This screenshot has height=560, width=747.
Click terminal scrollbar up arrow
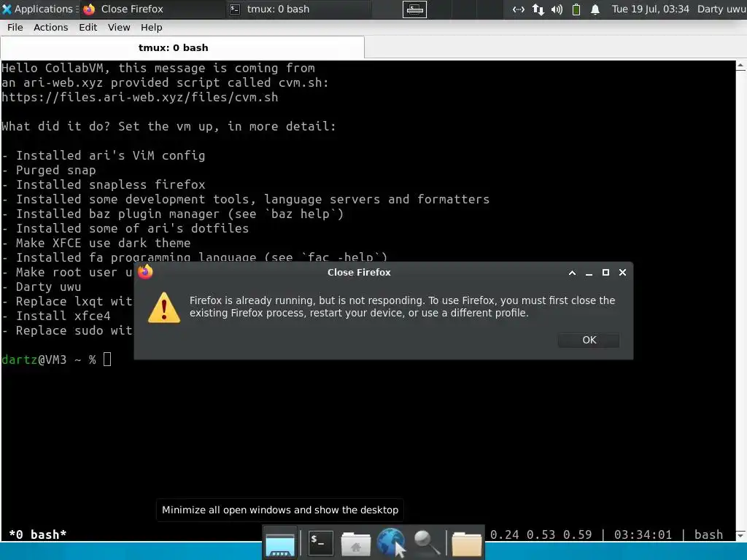[x=741, y=66]
